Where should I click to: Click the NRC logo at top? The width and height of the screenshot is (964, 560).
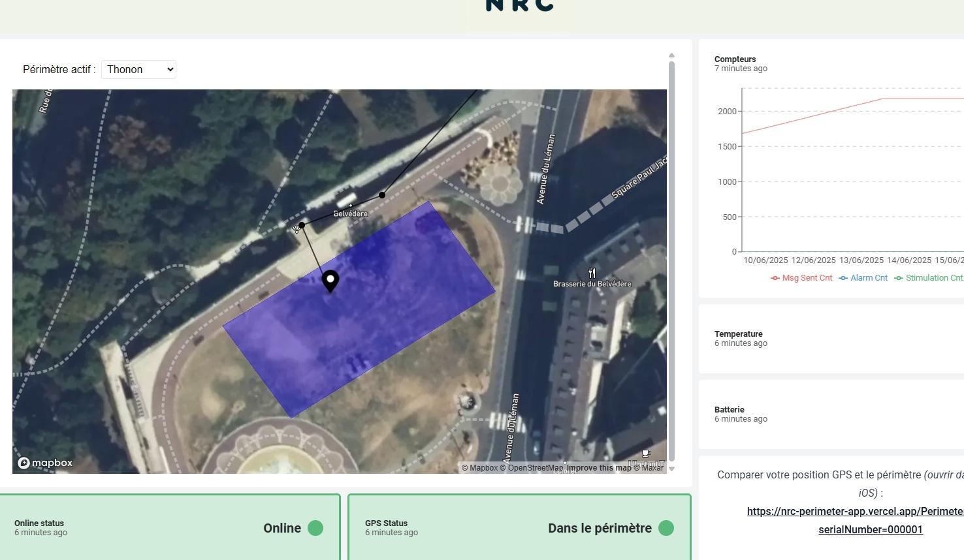519,6
